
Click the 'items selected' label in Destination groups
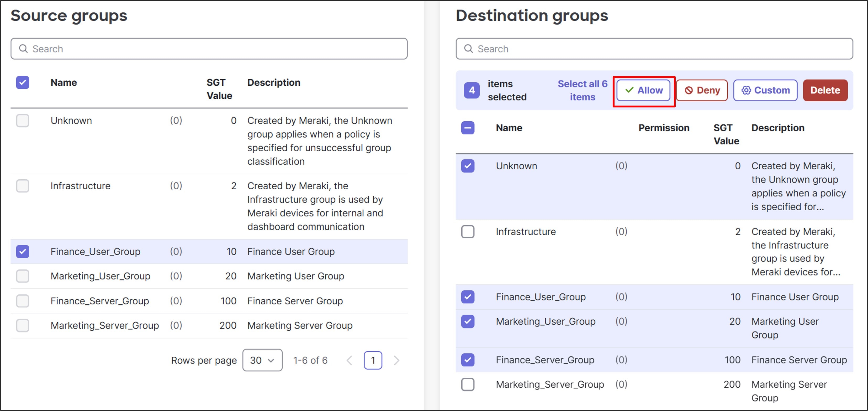click(x=507, y=90)
